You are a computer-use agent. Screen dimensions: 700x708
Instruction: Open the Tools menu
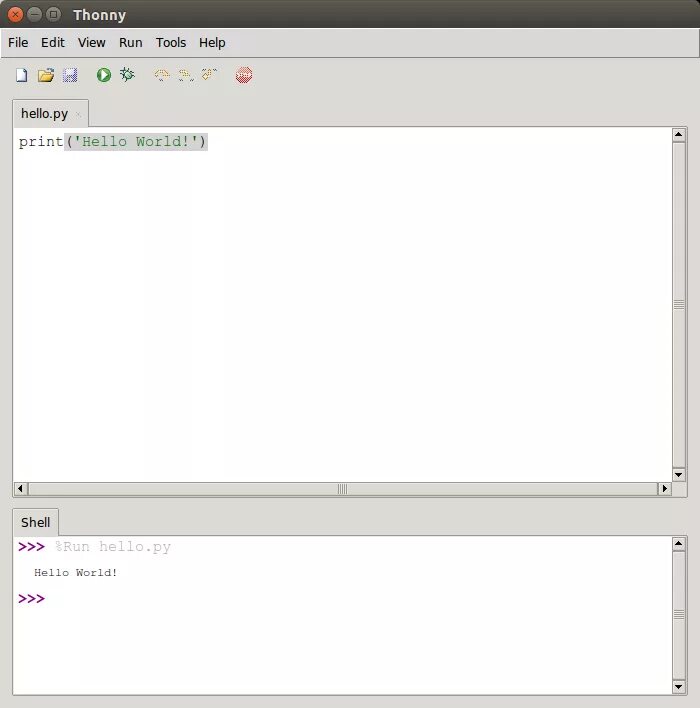171,42
